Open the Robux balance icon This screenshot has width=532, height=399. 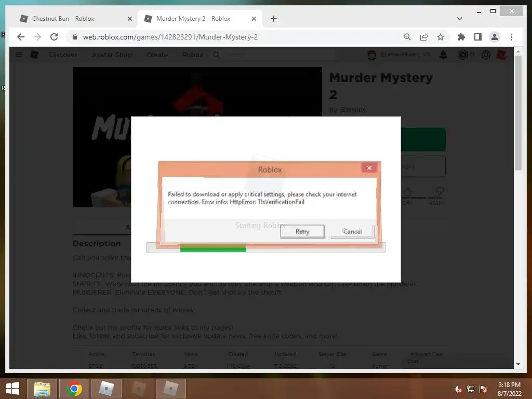(x=463, y=55)
